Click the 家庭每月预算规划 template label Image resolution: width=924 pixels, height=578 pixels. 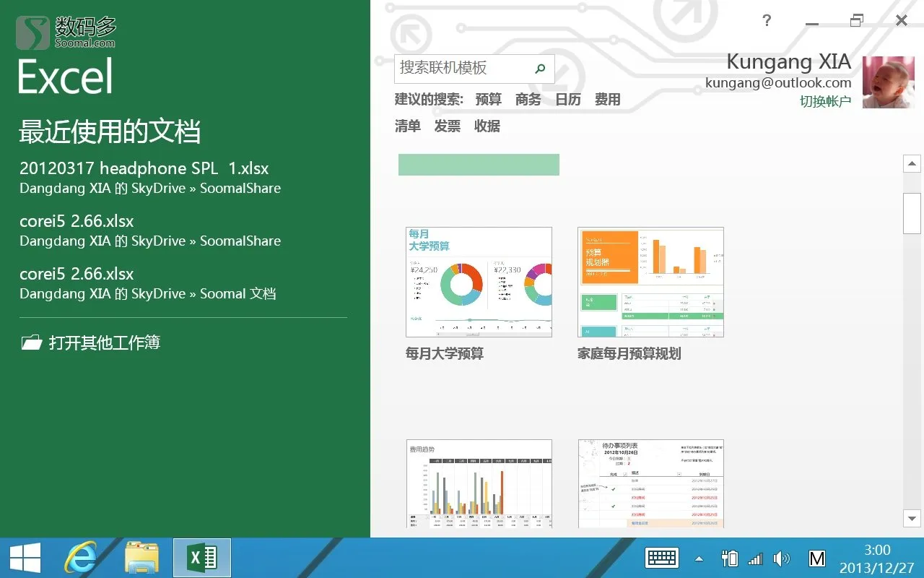tap(629, 354)
